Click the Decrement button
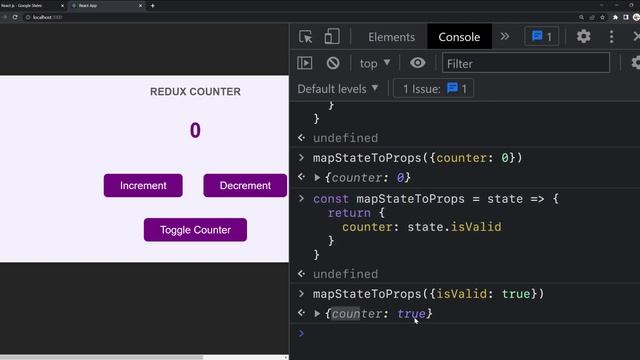This screenshot has height=360, width=640. [245, 185]
